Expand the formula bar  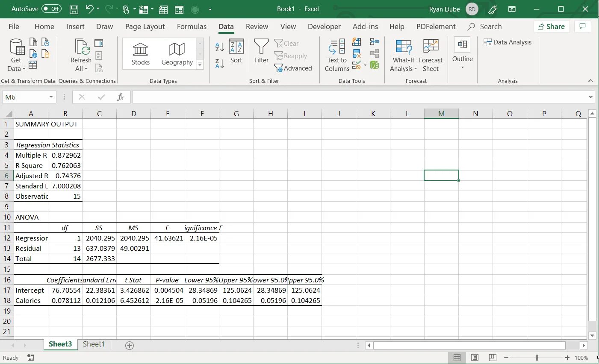point(591,97)
